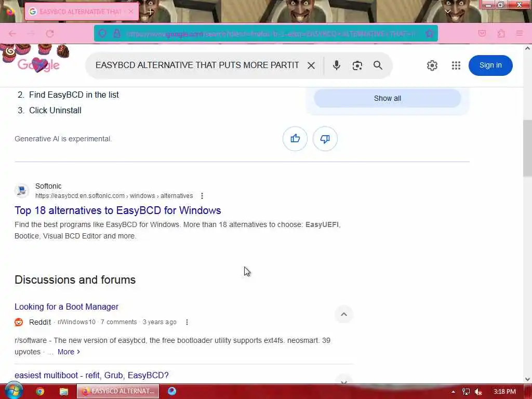Collapse the Looking for a Boot Manager discussion
The image size is (532, 399).
pos(344,314)
